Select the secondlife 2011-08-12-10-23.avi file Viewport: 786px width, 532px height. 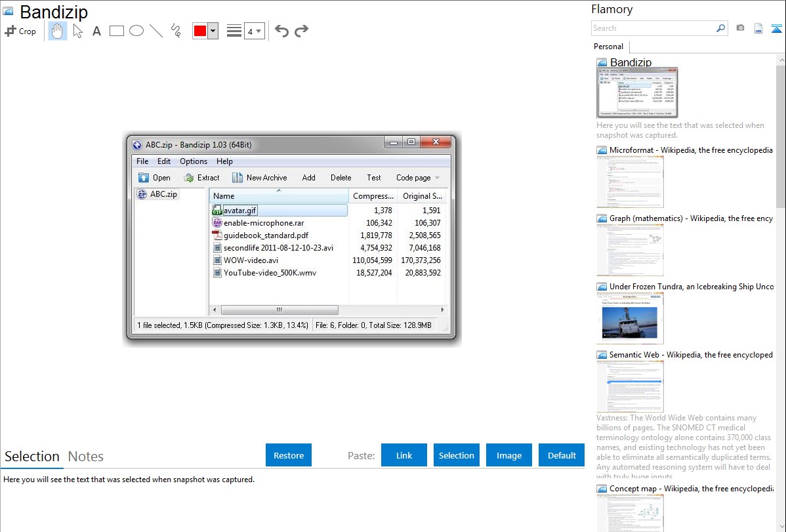coord(278,248)
